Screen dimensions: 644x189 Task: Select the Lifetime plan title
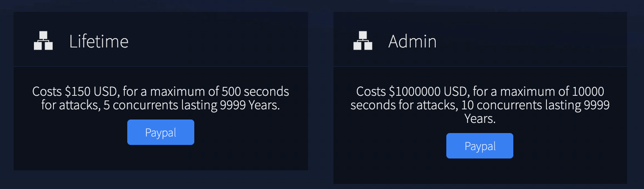coord(99,41)
